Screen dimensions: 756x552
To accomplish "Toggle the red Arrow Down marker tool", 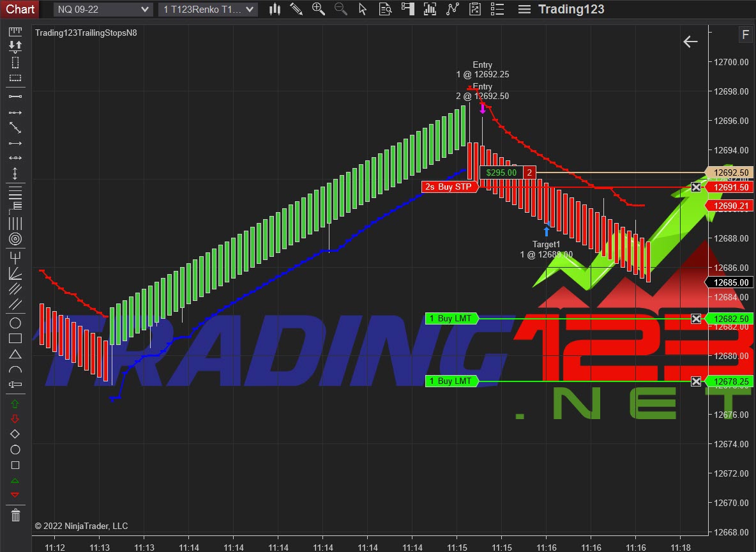I will (x=15, y=417).
